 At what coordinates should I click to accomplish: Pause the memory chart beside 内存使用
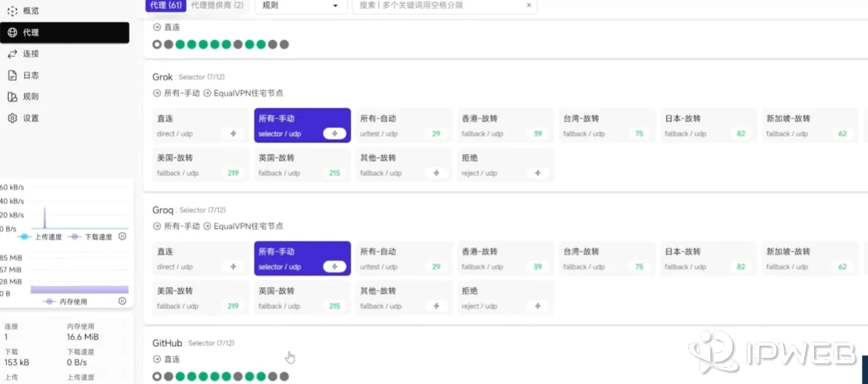(x=122, y=301)
